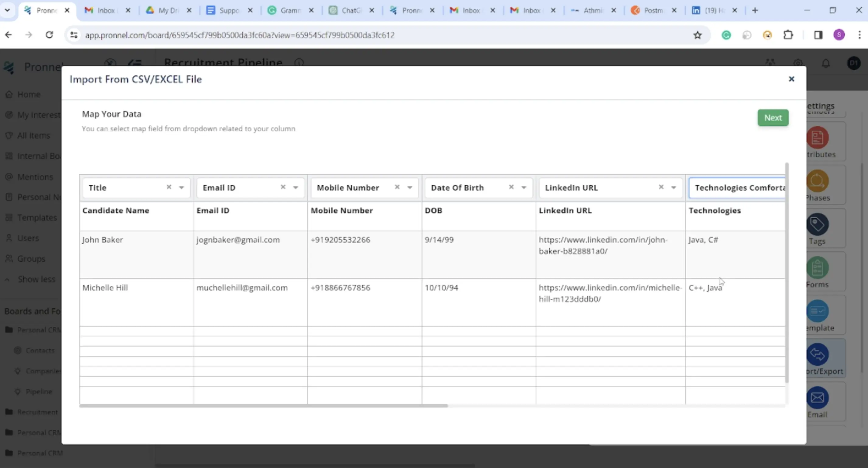Go to Home in sidebar
Viewport: 868px width, 468px height.
[29, 94]
